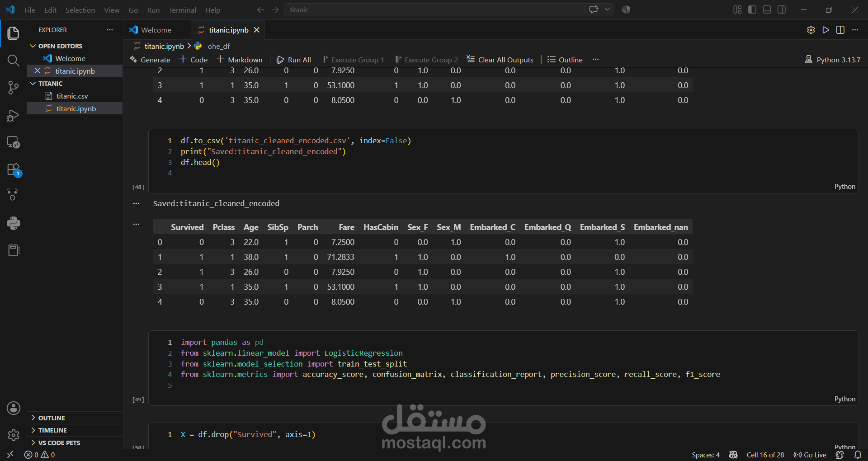Open remote window indicator in status bar

10,455
